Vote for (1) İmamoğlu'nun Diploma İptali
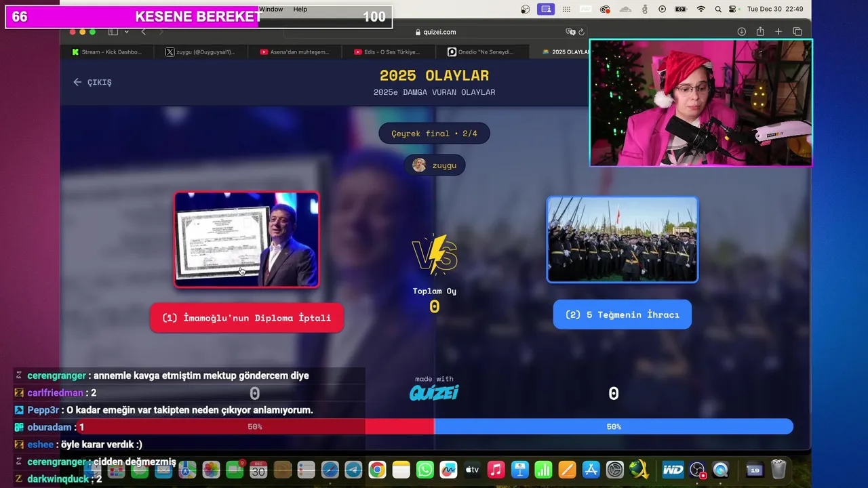The width and height of the screenshot is (868, 488). (246, 318)
